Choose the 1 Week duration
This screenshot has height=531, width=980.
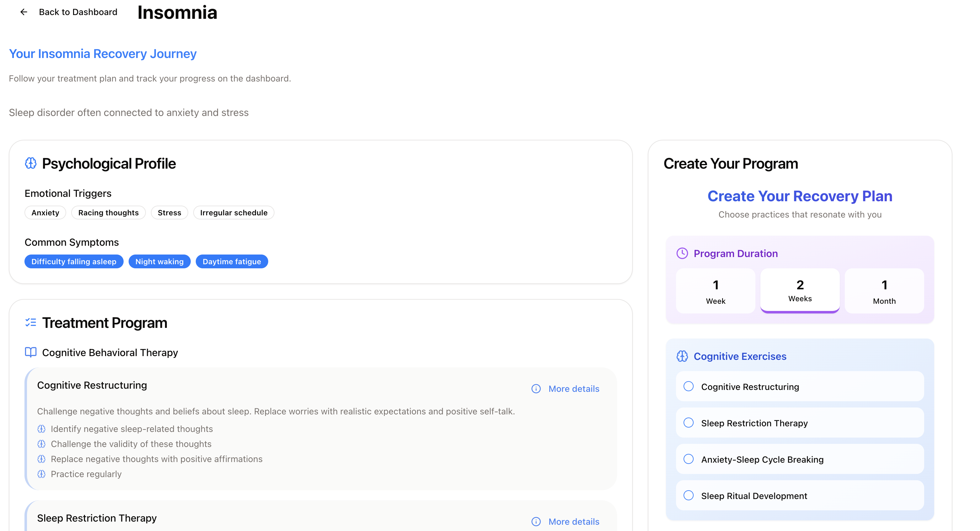tap(716, 291)
